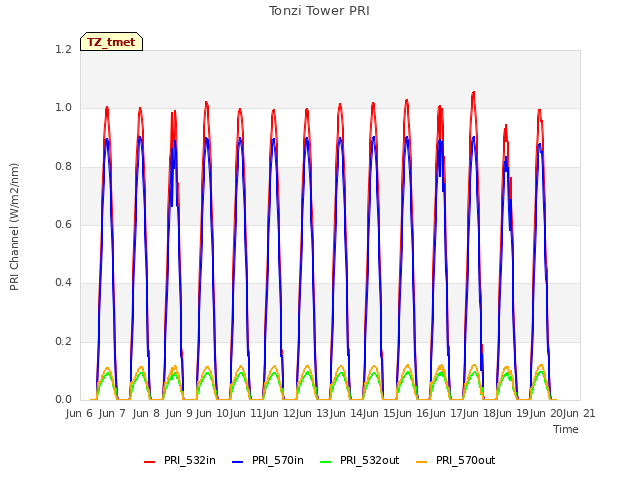Click the Jun 6 x-axis tick label
This screenshot has width=640, height=480.
tap(80, 413)
